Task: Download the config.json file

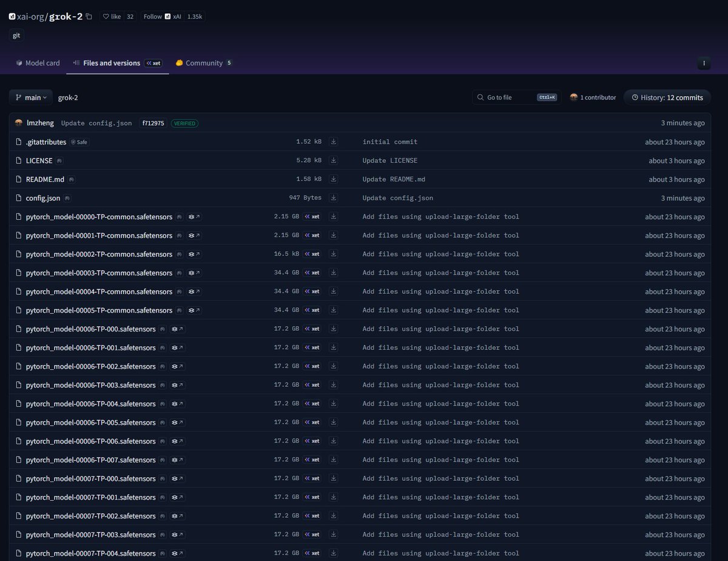Action: (333, 198)
